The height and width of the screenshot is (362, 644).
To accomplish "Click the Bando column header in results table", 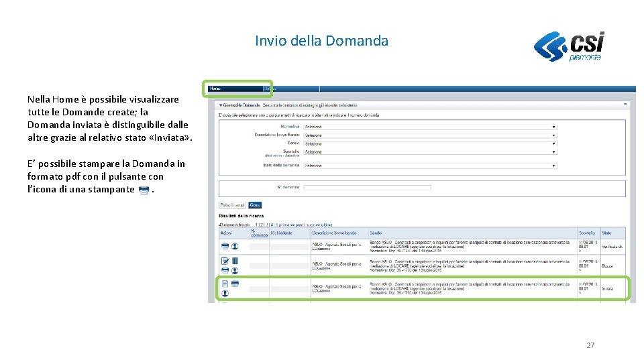I will (x=376, y=233).
